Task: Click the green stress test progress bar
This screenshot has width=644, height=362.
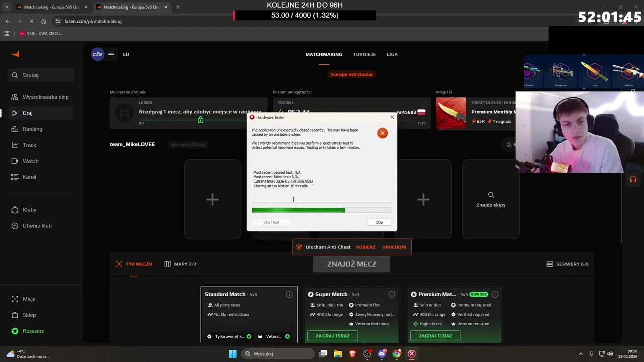Action: point(322,210)
